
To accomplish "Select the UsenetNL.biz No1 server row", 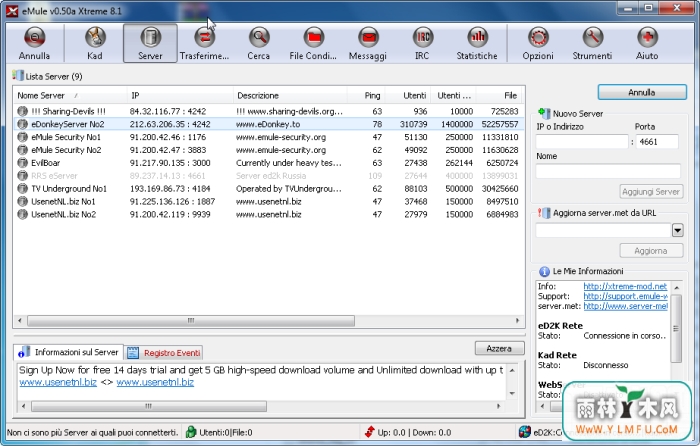I will click(269, 201).
